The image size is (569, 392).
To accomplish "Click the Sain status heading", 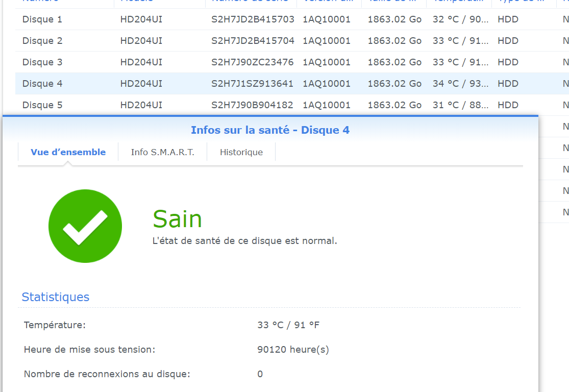I will coord(177,219).
